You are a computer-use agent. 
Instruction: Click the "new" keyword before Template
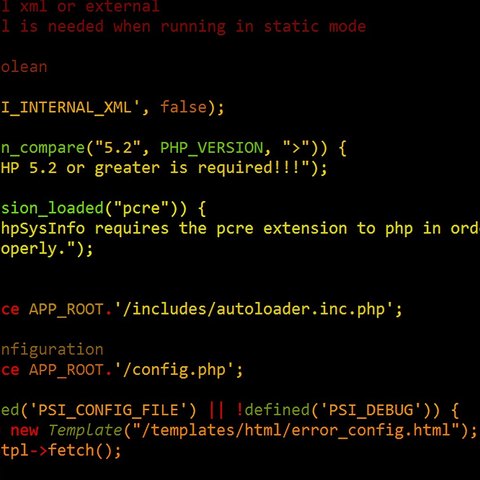[x=24, y=431]
